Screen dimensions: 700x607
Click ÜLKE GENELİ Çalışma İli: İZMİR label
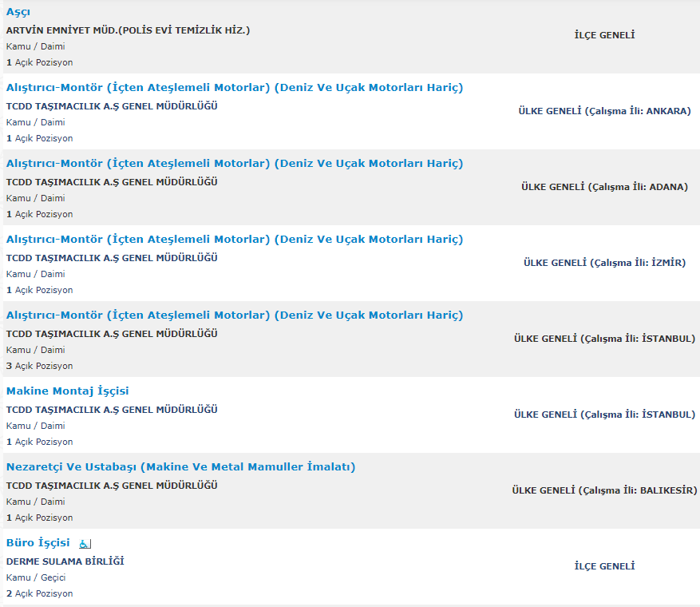coord(604,263)
